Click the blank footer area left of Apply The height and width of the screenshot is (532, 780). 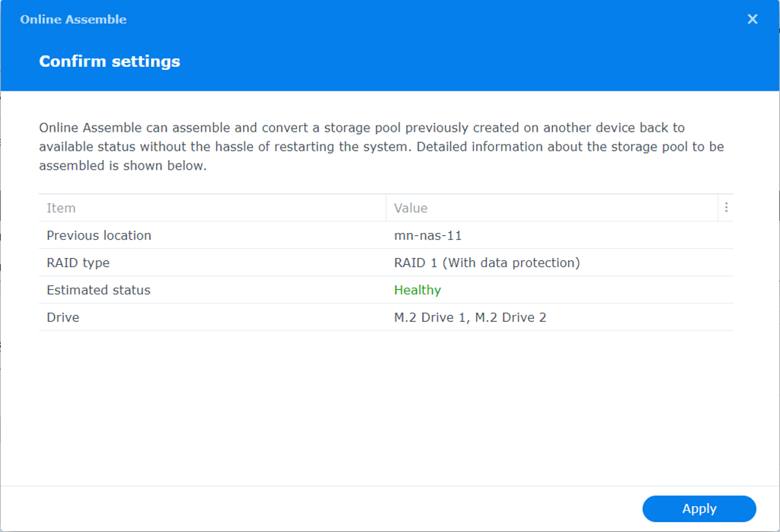click(320, 508)
